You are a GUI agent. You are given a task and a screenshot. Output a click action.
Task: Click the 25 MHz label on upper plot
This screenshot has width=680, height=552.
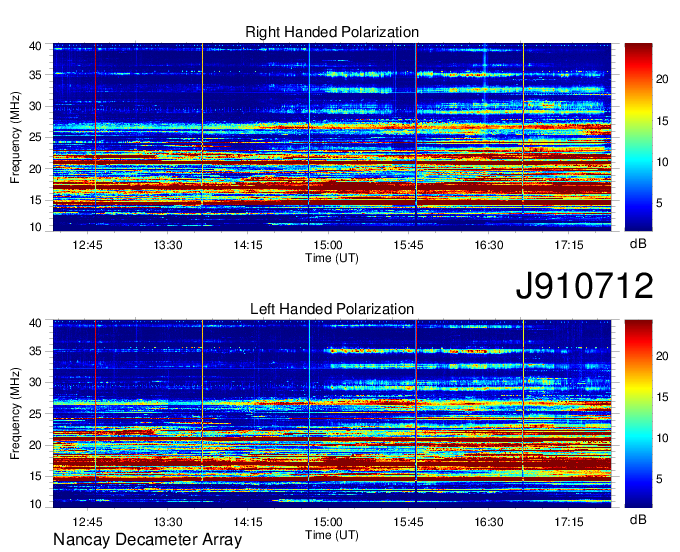tap(35, 138)
